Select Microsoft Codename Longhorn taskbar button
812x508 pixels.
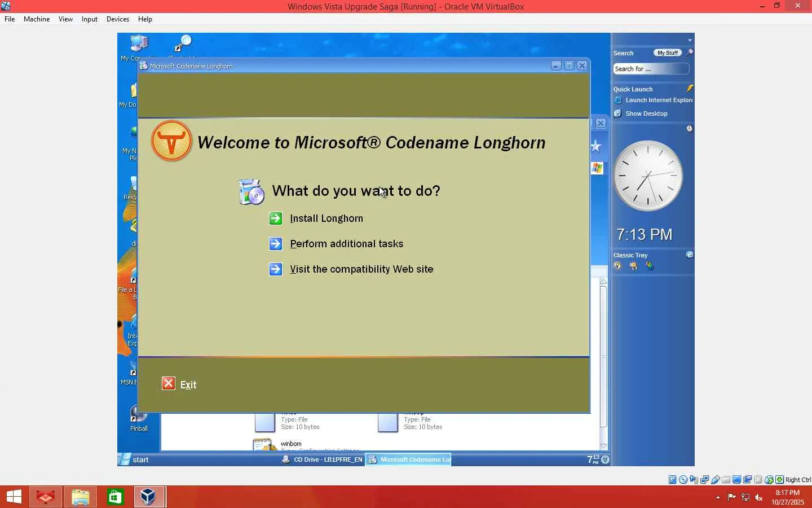tap(409, 459)
